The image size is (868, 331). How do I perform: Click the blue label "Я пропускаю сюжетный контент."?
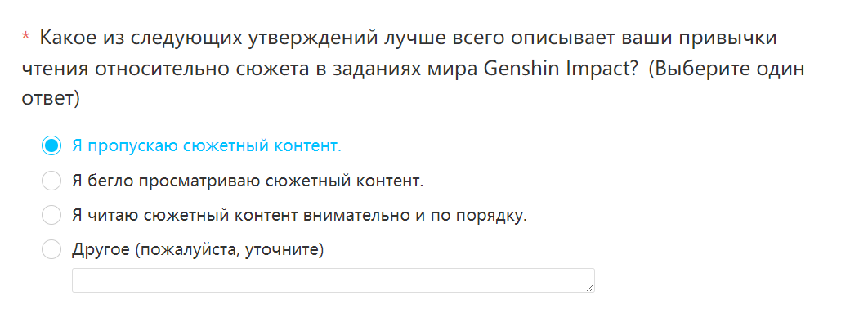coord(207,146)
